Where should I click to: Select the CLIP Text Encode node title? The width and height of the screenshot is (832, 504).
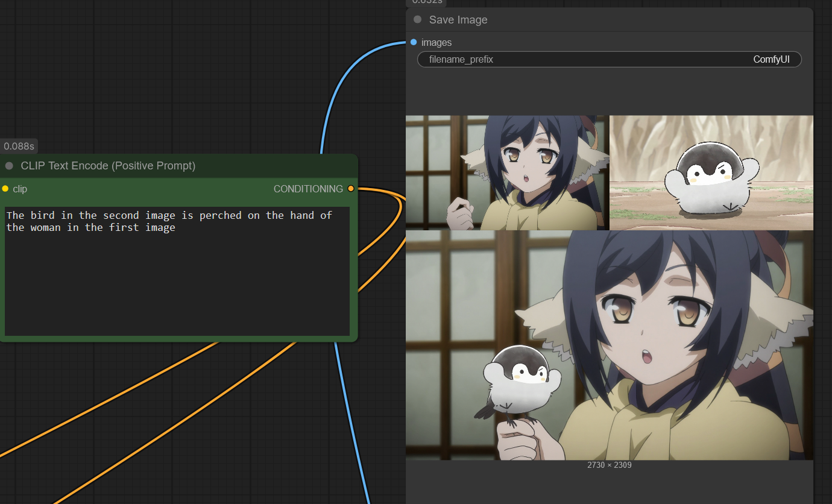(x=108, y=166)
